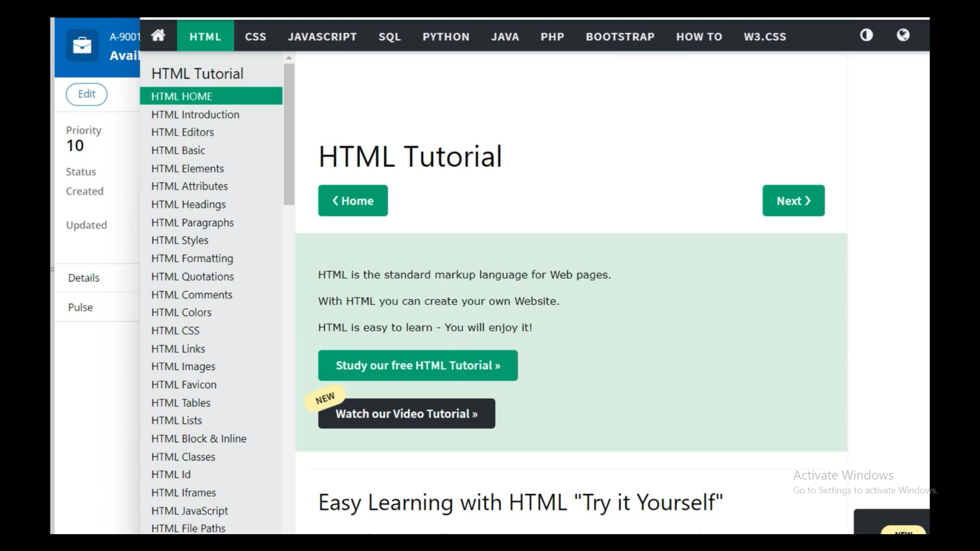This screenshot has width=980, height=551.
Task: Select PYTHON in the top navbar
Action: (446, 37)
